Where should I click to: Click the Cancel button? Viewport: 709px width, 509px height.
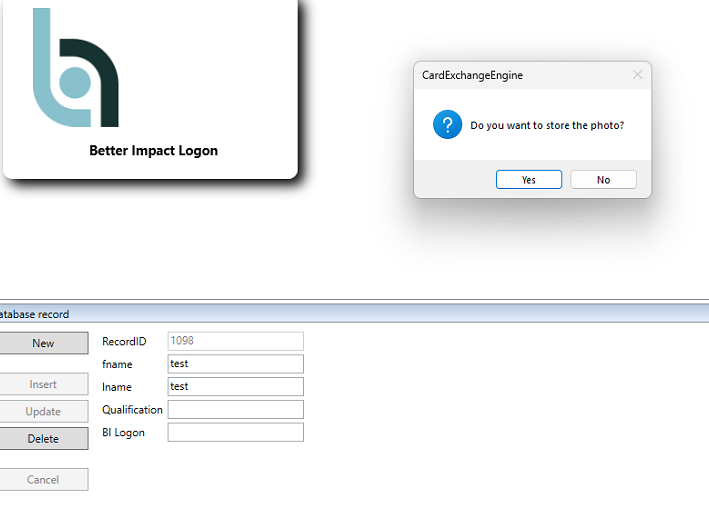click(43, 480)
